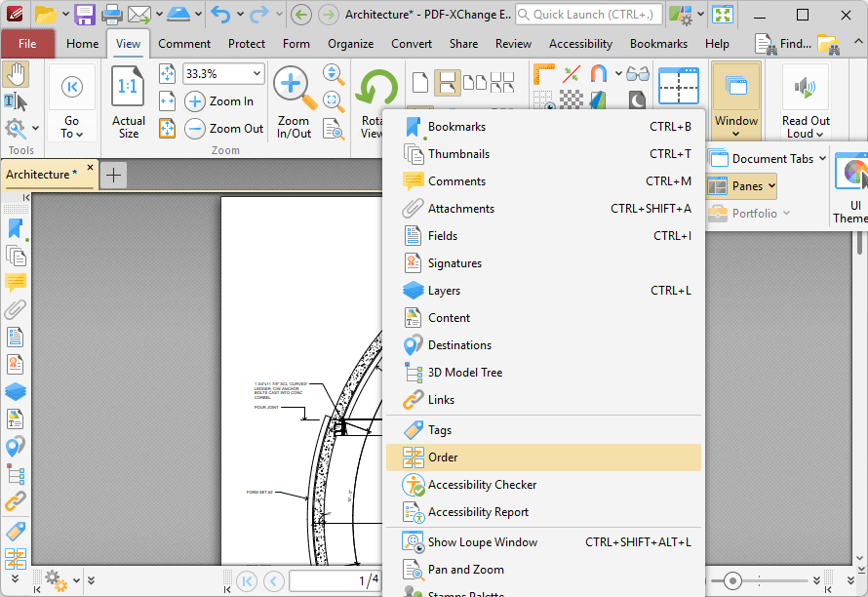Switch to the Comment ribbon tab

point(184,44)
